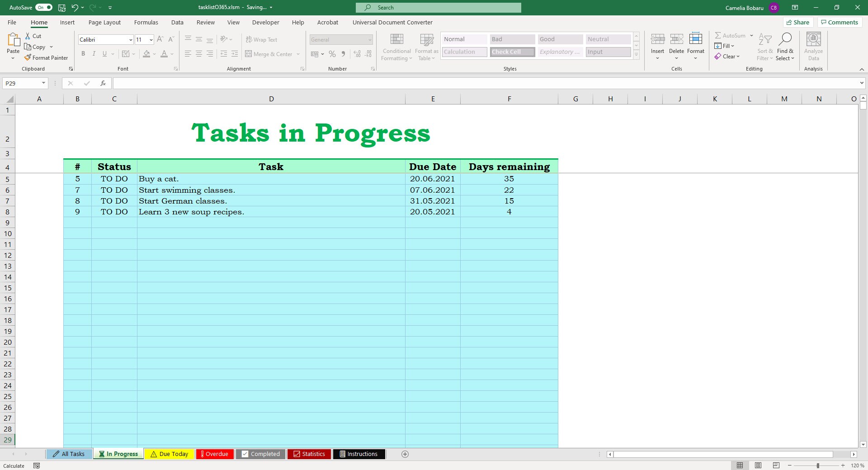Select the Format Painter tool
This screenshot has width=868, height=470.
pos(47,57)
